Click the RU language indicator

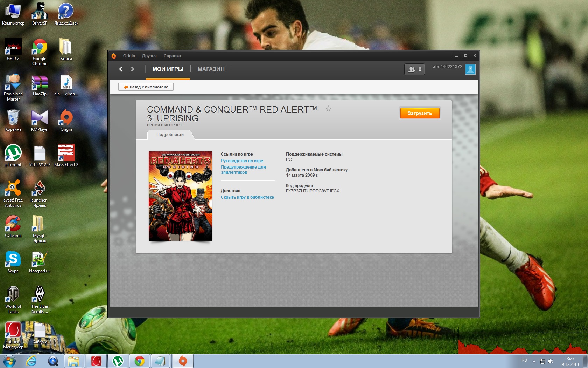point(524,360)
